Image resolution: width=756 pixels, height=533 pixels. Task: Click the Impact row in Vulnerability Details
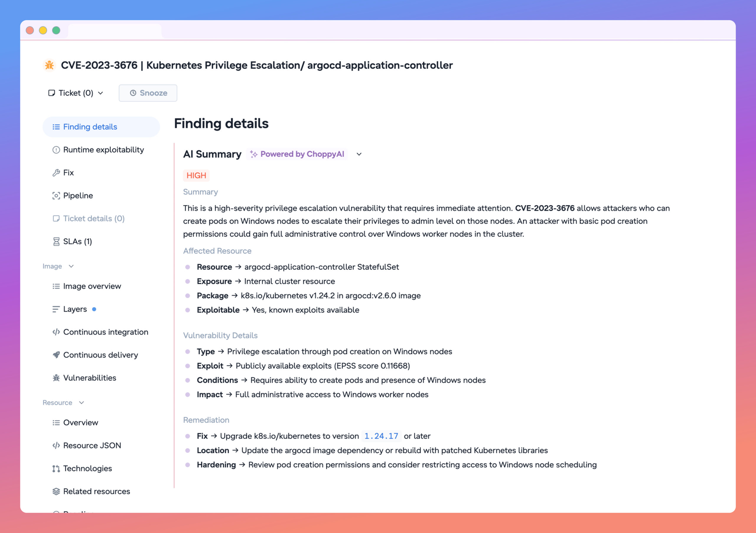(x=307, y=395)
